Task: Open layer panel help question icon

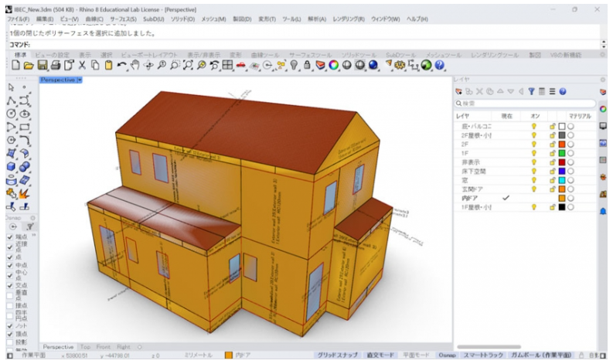Action: [563, 91]
